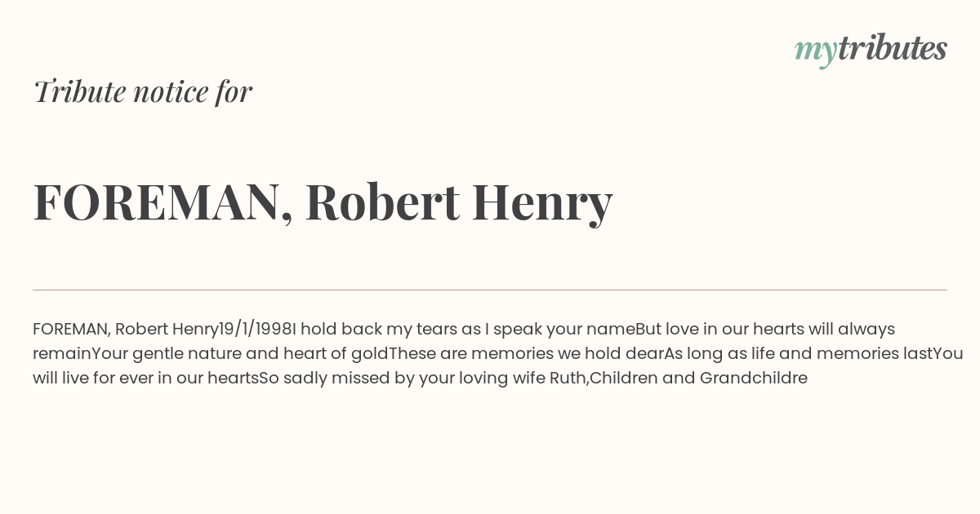Screen dimensions: 980x514
Task: Click "FOREMAN, Robert Henry" in the body paragraph
Action: click(x=126, y=329)
